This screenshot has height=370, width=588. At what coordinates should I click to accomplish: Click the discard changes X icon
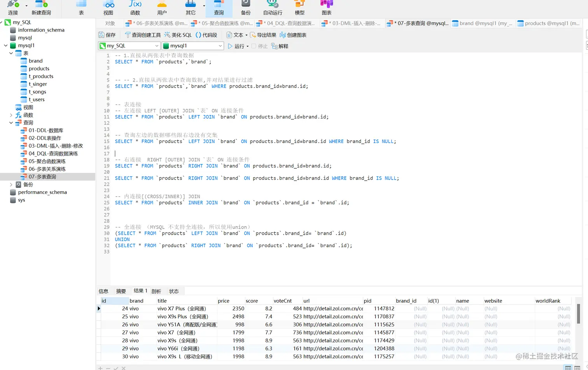pyautogui.click(x=123, y=368)
